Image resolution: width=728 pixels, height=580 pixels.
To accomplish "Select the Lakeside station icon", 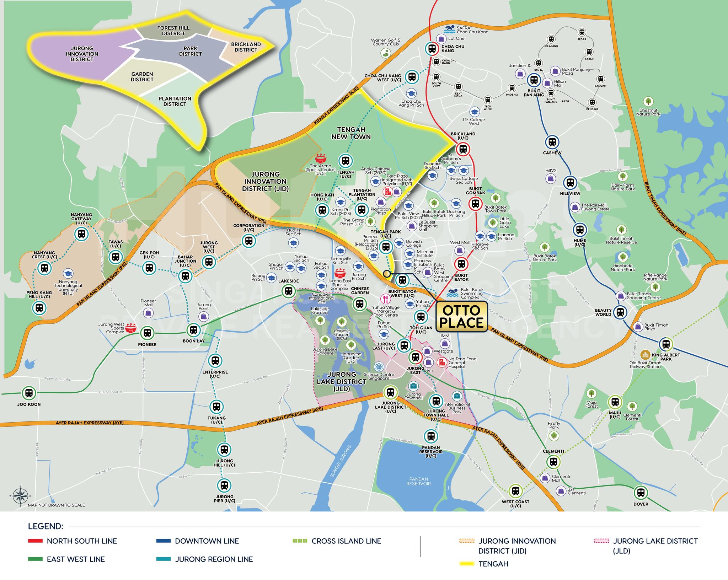I will [289, 291].
